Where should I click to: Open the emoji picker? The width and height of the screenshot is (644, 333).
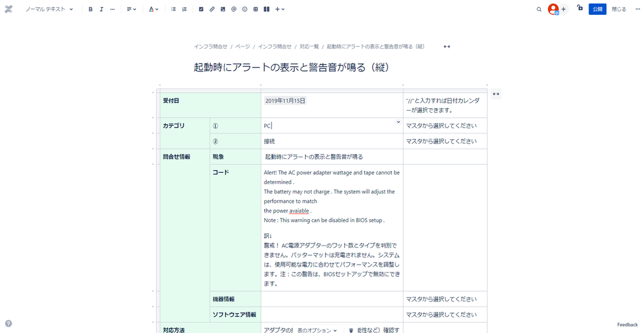(245, 9)
